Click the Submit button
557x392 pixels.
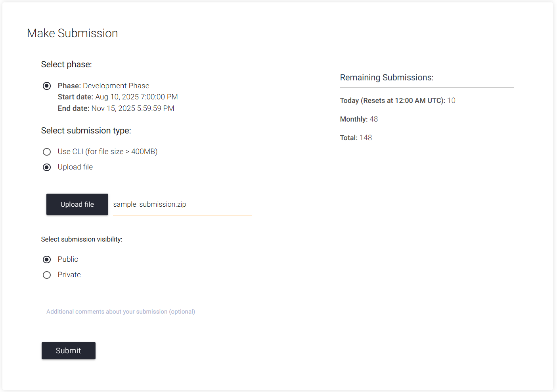pos(68,351)
